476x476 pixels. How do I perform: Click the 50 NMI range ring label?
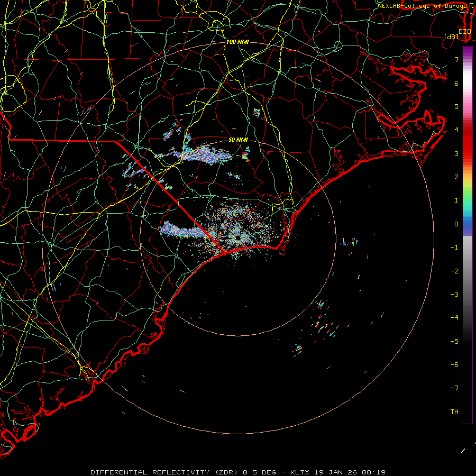coord(238,140)
